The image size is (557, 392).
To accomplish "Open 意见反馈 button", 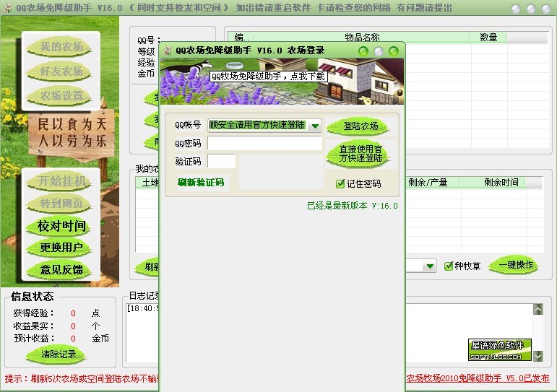I will tap(61, 270).
